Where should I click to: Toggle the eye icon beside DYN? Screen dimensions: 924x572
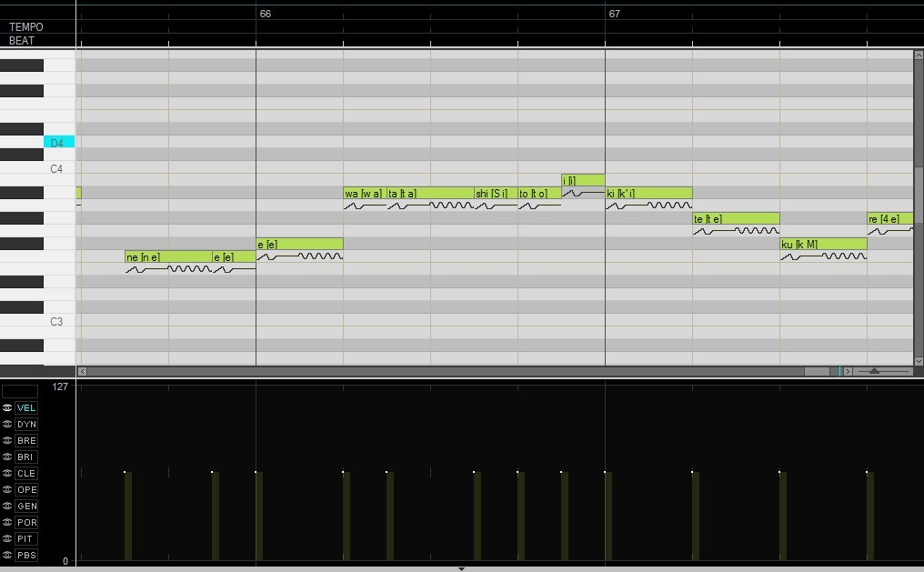(7, 424)
